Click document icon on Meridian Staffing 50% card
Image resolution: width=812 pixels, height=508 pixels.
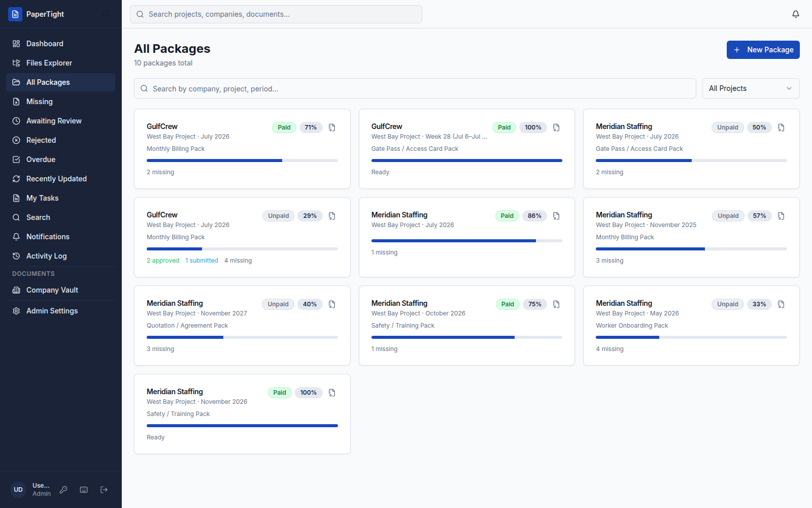pyautogui.click(x=781, y=128)
